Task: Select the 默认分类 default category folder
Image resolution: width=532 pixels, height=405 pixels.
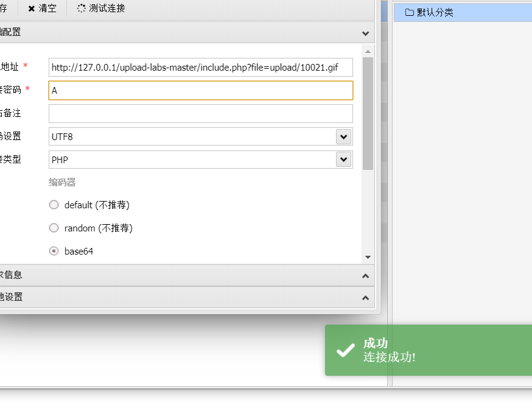Action: [x=463, y=13]
